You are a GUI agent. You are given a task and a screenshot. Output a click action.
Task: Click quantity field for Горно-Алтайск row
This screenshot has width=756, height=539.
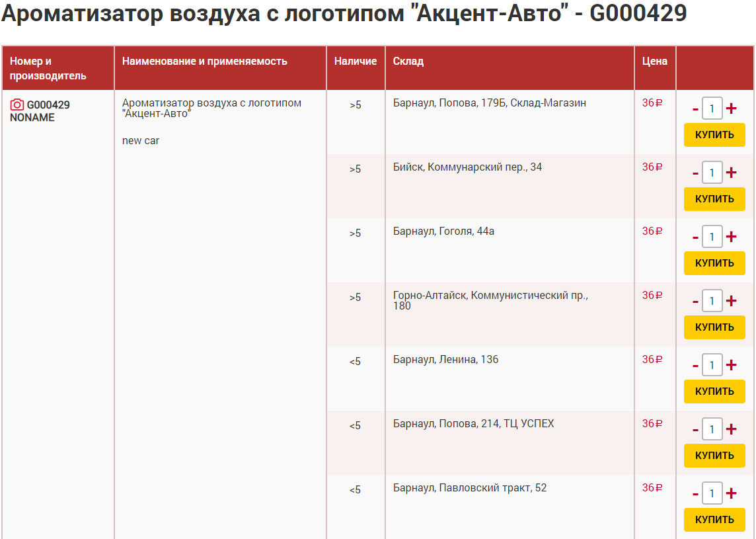pos(712,301)
